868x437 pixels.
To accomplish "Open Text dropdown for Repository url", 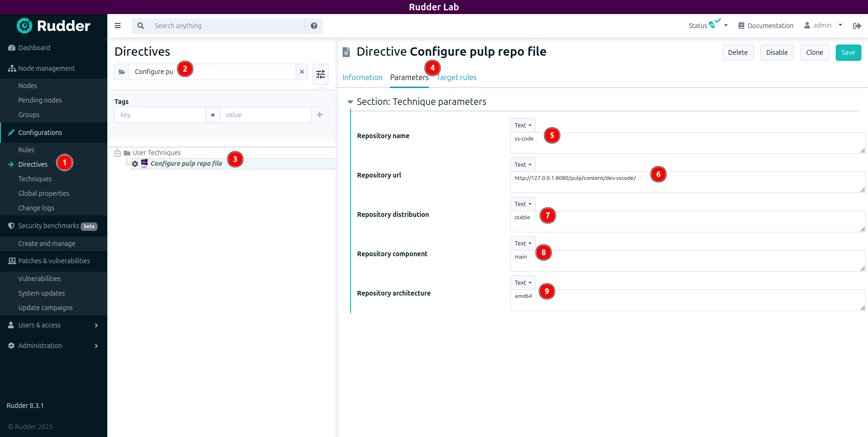I will [523, 164].
